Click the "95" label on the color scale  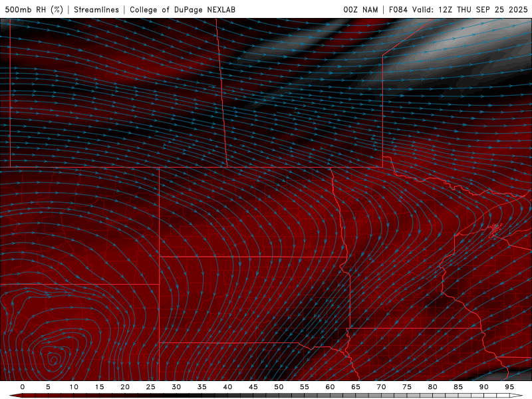[509, 387]
